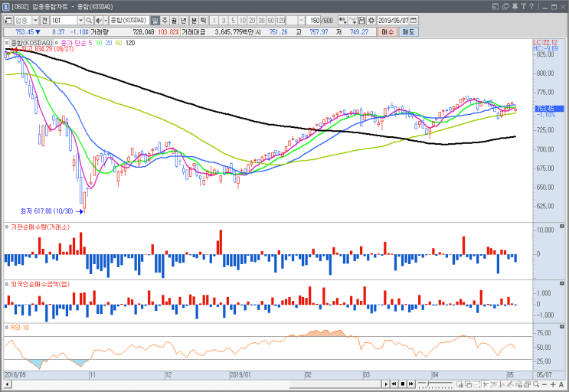Click first chart-window icon after speed slider
The width and height of the screenshot is (569, 392).
click(x=459, y=384)
